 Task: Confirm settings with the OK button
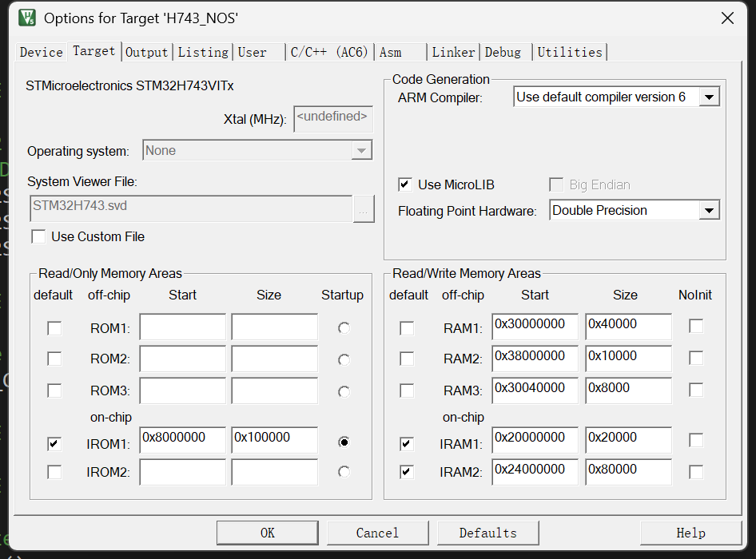coord(268,533)
